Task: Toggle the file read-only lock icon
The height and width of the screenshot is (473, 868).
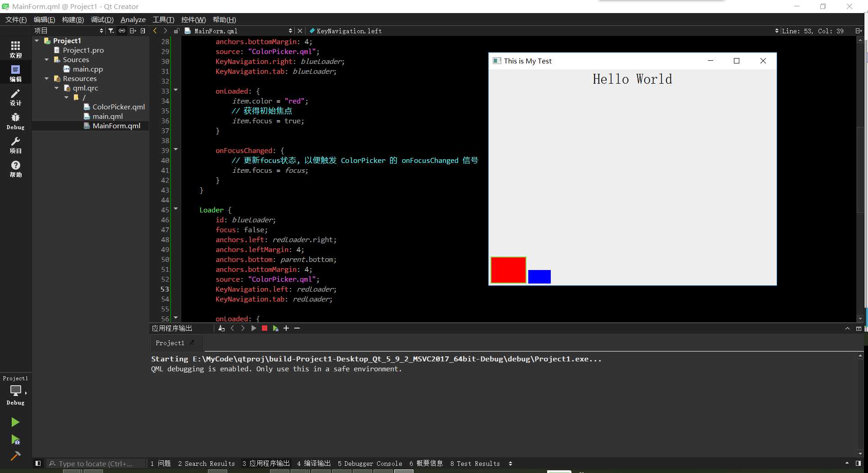Action: 176,31
